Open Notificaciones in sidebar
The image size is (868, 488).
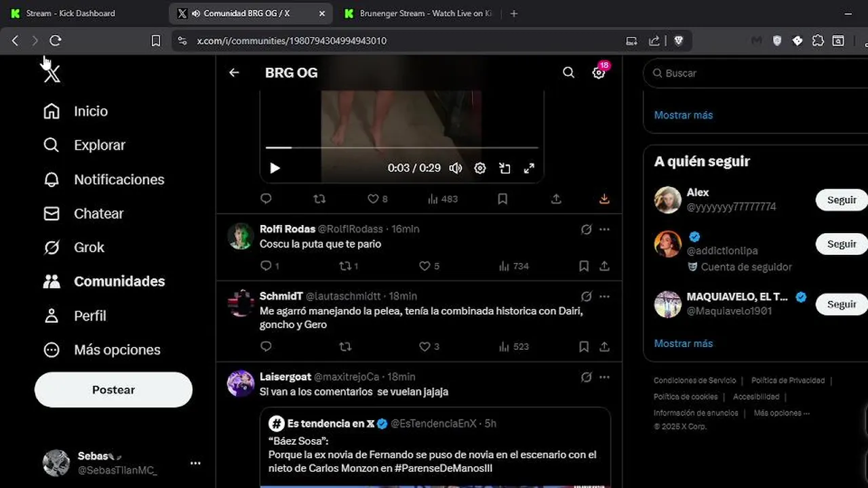[104, 180]
